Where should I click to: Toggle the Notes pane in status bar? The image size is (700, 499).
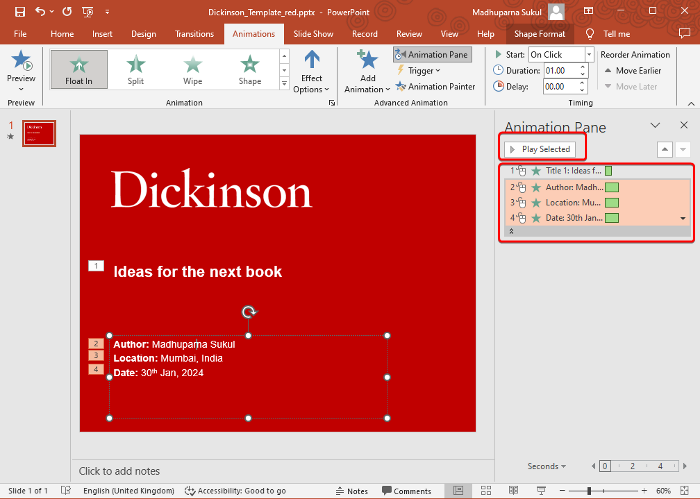(351, 491)
